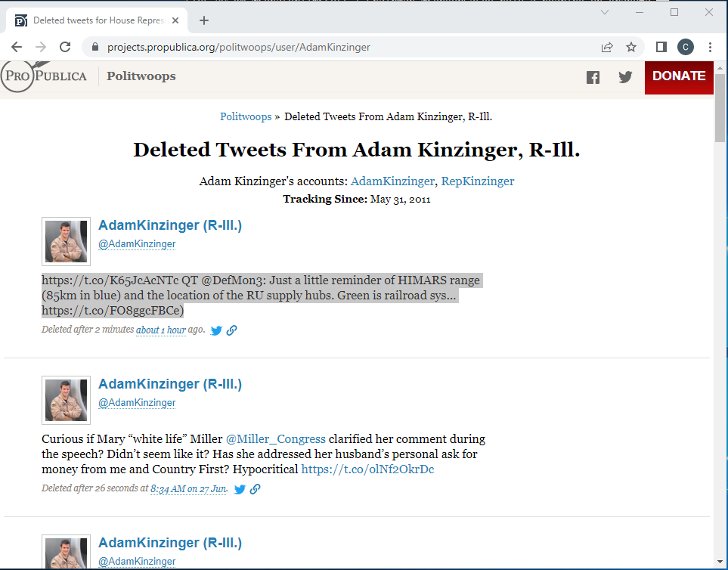Viewport: 728px width, 570px height.
Task: Click @AdamKinzinger handle on Miller tweet
Action: tap(137, 402)
